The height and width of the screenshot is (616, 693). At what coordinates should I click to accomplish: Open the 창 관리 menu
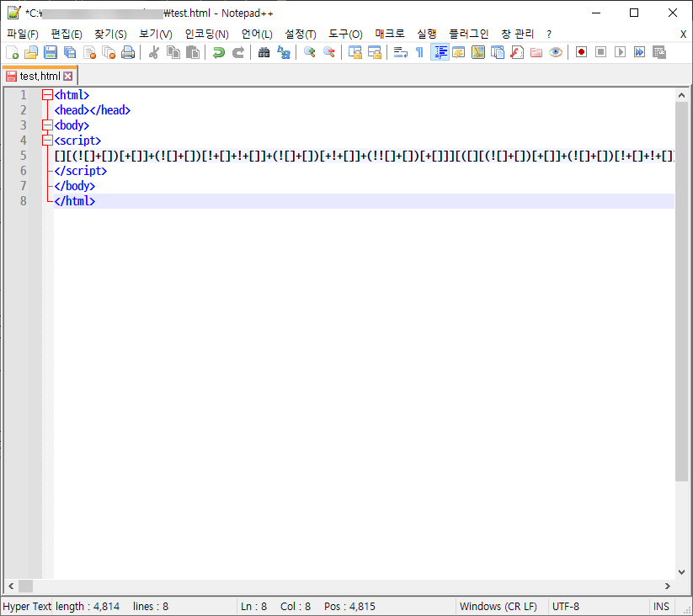pos(518,34)
